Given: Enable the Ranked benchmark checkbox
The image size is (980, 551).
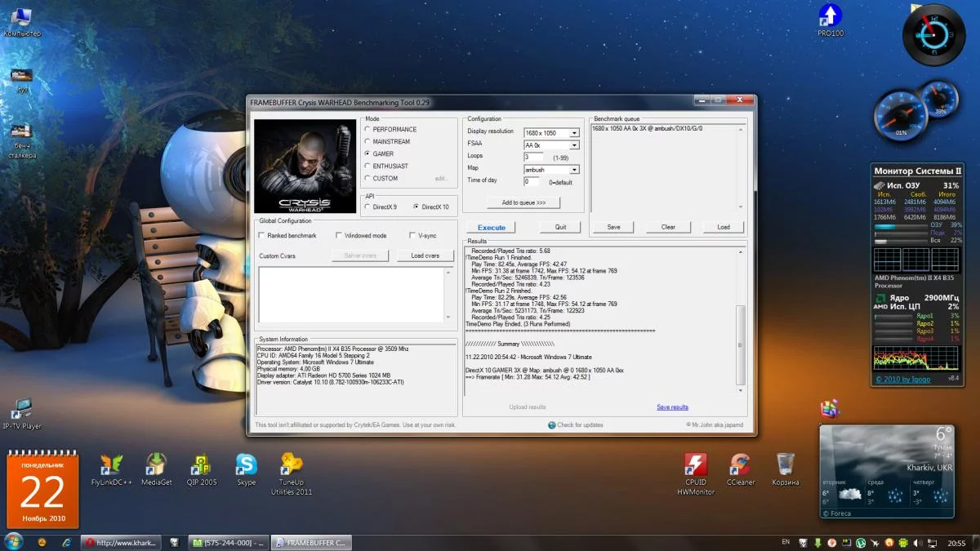Looking at the screenshot, I should 261,236.
